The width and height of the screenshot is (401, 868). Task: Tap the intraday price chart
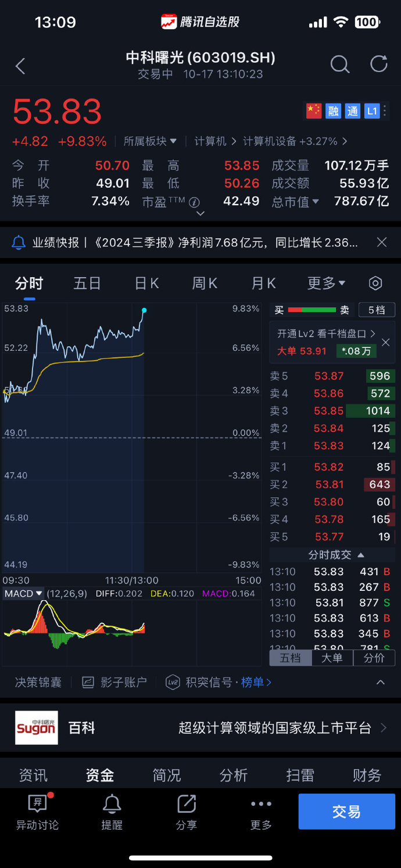pyautogui.click(x=131, y=437)
